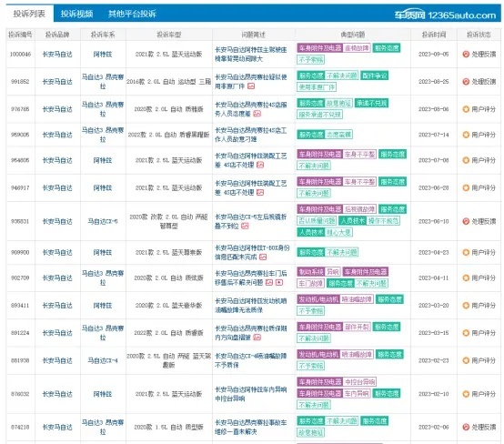The width and height of the screenshot is (504, 444).
Task: Click 处理反馈 status text in row 1000046
Action: 484,54
